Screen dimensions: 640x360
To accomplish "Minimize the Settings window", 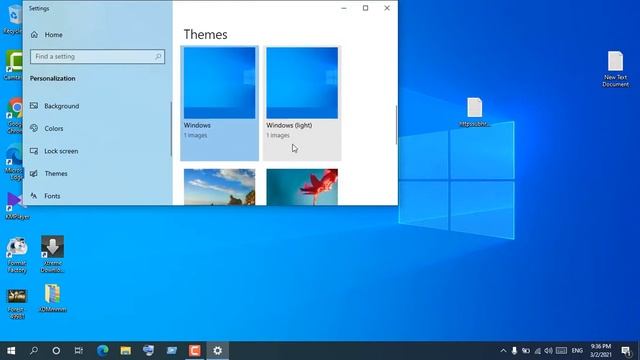I will [x=344, y=8].
